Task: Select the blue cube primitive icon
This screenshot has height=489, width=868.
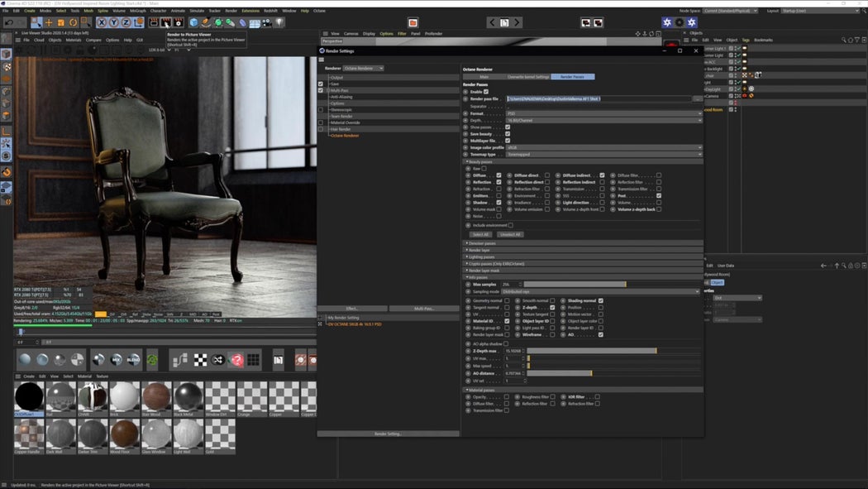Action: point(193,23)
